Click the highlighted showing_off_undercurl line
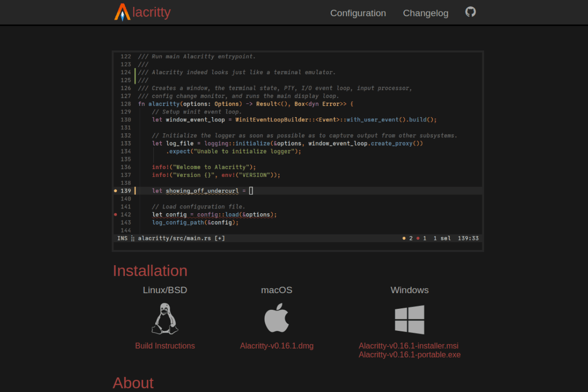Viewport: 588px width, 392px height. click(x=202, y=190)
